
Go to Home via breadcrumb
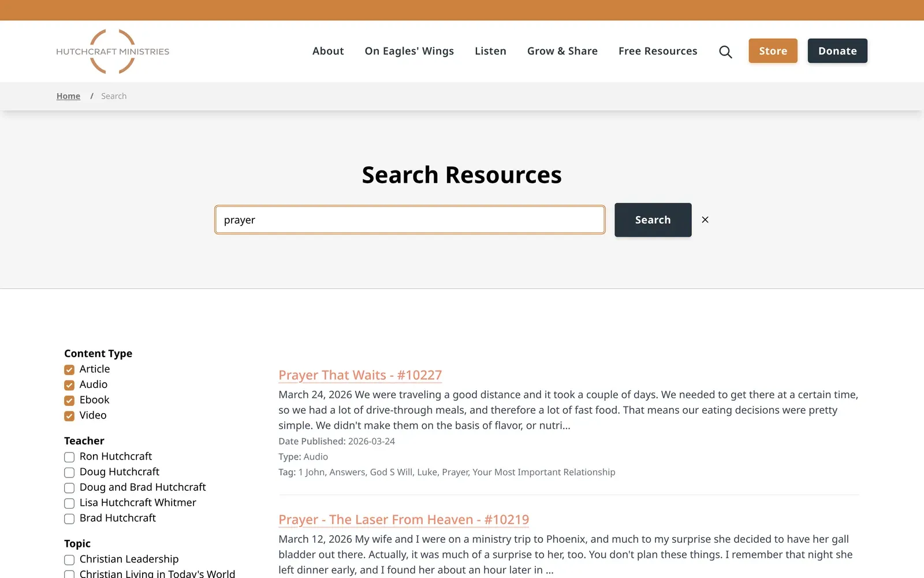(68, 96)
